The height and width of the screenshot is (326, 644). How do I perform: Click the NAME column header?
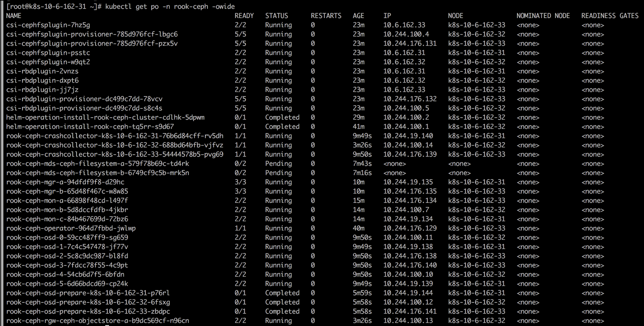(14, 16)
